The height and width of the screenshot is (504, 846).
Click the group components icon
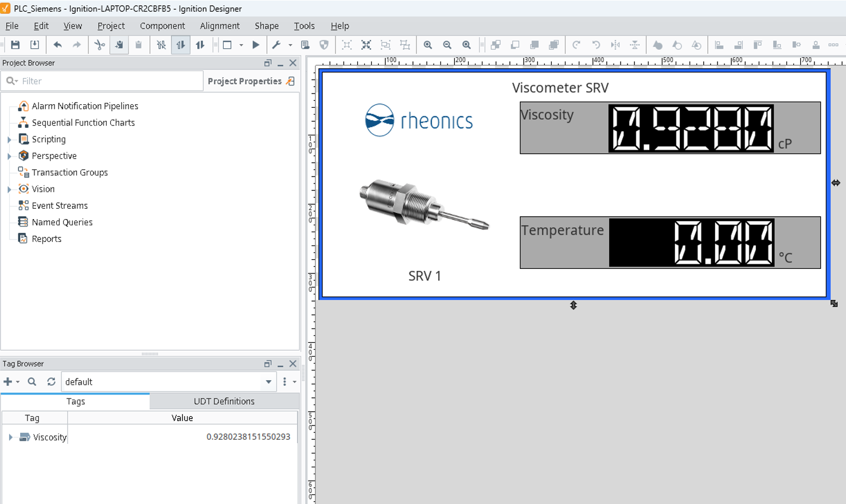[385, 45]
